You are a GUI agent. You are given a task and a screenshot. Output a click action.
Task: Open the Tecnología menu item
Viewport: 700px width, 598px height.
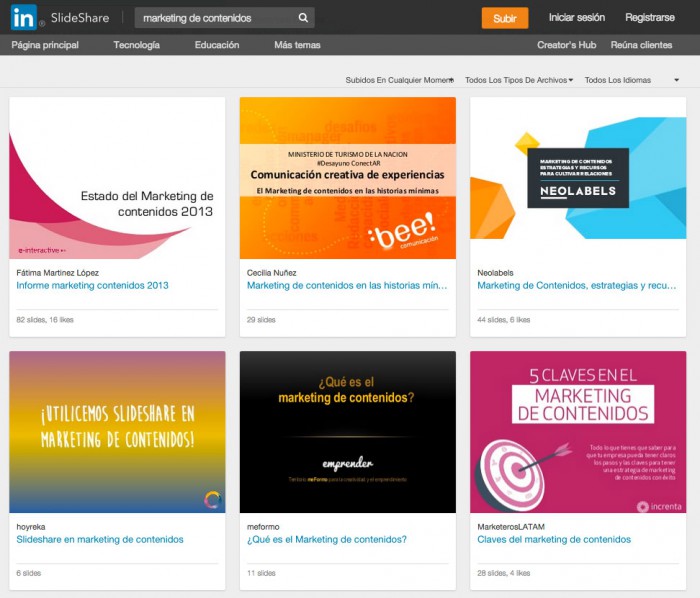coord(137,45)
